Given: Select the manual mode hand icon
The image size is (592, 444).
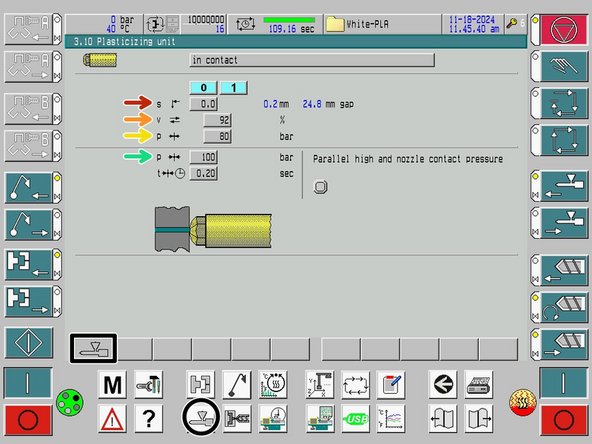Looking at the screenshot, I should pyautogui.click(x=564, y=66).
